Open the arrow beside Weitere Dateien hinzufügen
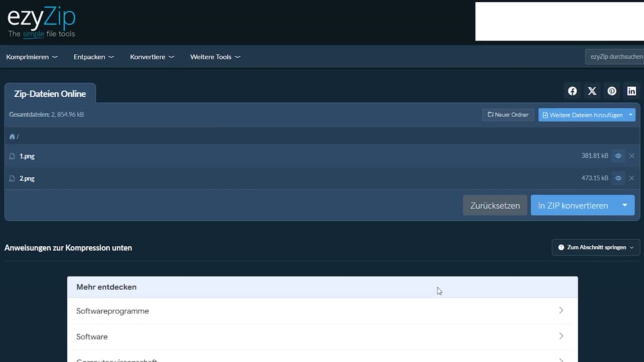The image size is (644, 362). point(631,115)
